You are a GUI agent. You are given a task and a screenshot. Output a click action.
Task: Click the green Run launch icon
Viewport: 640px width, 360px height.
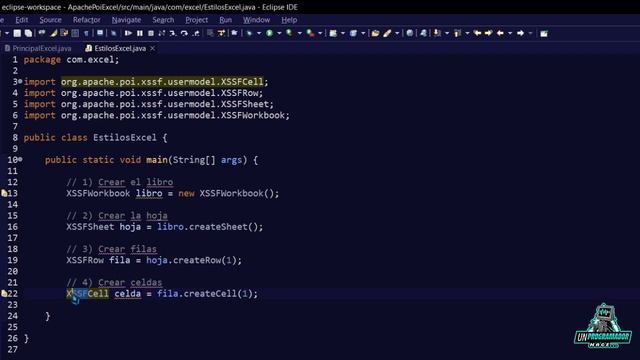[269, 33]
